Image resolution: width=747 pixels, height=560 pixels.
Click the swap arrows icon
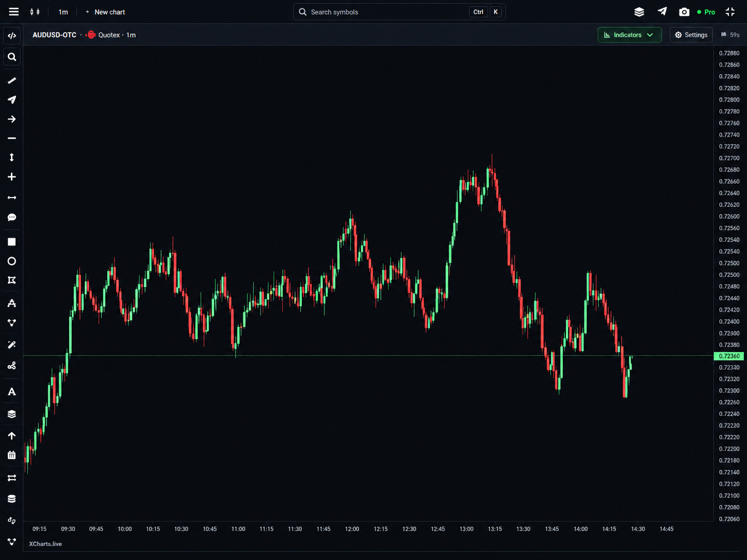tap(12, 478)
